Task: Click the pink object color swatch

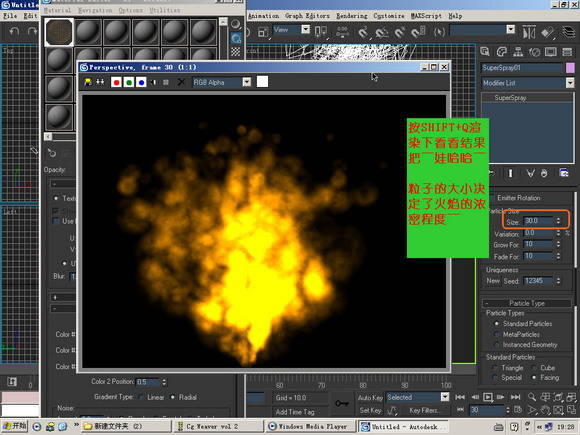Action: pos(570,68)
